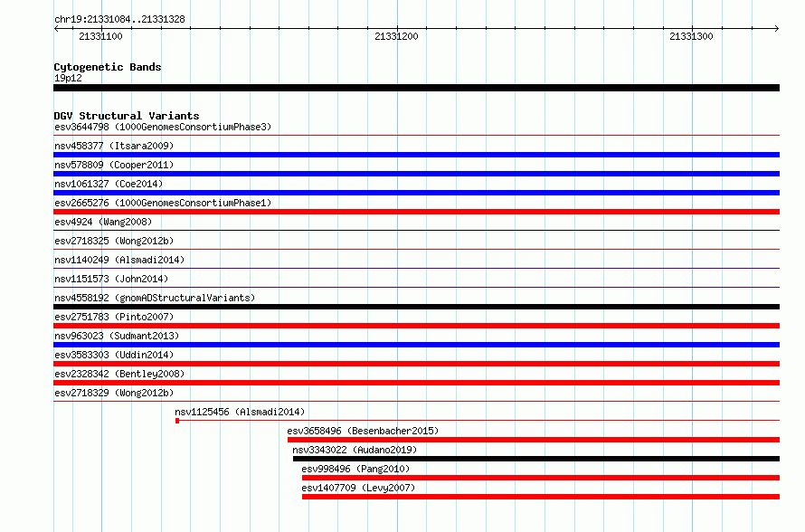
Task: Open the esv3658496 (Besenbacher2015) label
Action: tap(363, 431)
